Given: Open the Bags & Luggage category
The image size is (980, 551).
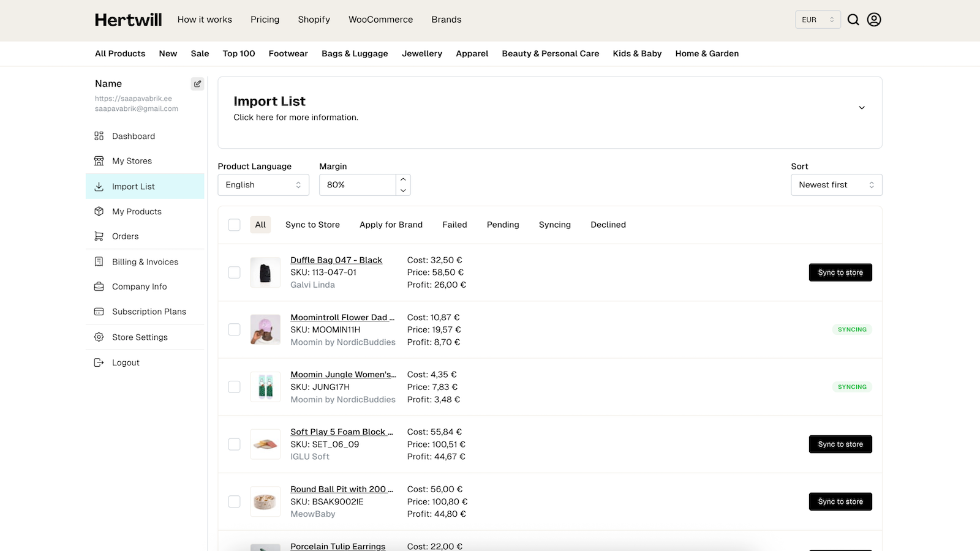Looking at the screenshot, I should 355,54.
